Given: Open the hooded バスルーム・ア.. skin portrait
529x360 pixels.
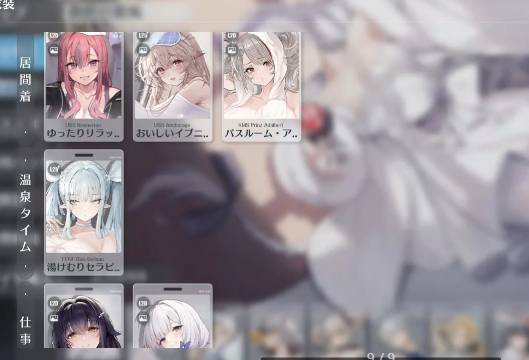Looking at the screenshot, I should tap(261, 76).
